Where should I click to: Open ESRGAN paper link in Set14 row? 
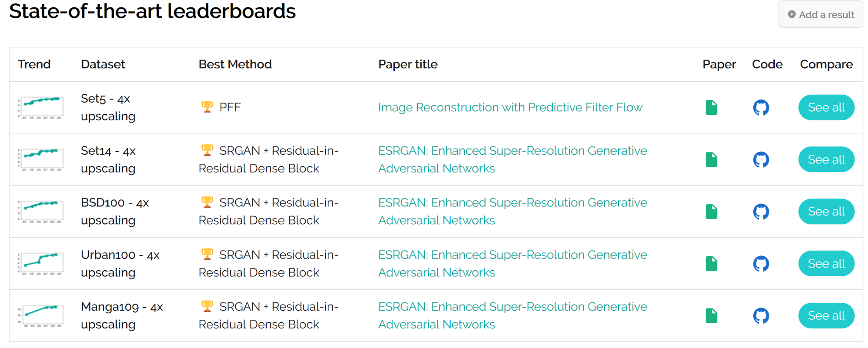click(512, 159)
